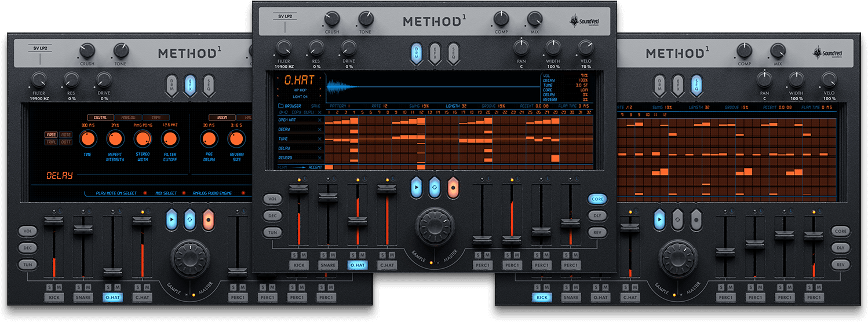Mute the KICK channel in center window
The width and height of the screenshot is (868, 322).
click(x=304, y=255)
